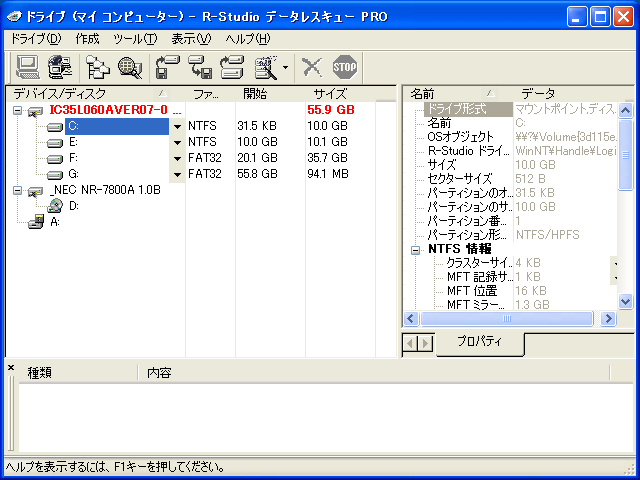Screen dimensions: 640x480
Task: Collapse the _NEC NR-7800A tree node
Action: pos(17,190)
